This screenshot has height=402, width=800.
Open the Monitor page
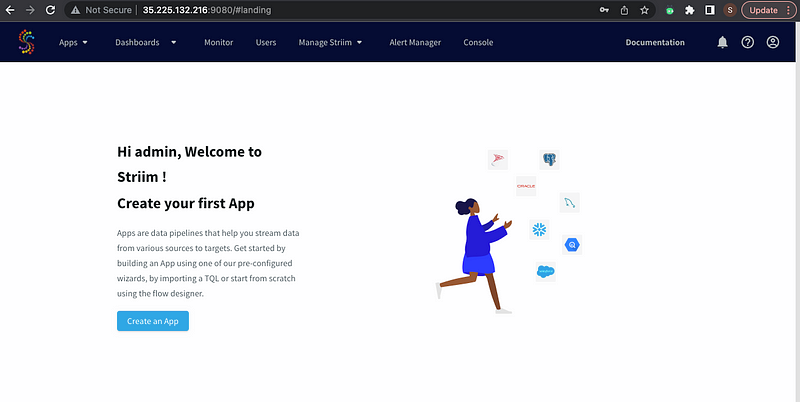coord(218,42)
